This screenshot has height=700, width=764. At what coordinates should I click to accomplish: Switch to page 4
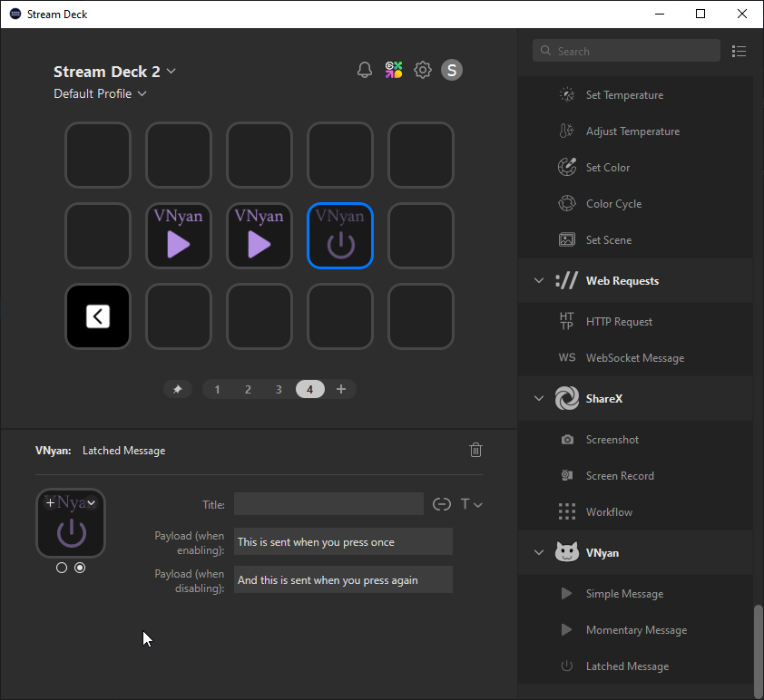310,389
